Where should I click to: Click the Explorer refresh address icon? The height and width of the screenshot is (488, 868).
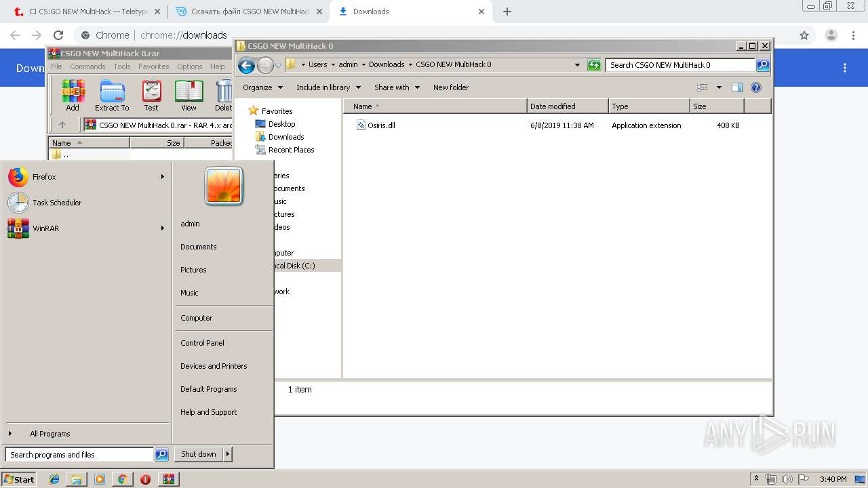(594, 65)
